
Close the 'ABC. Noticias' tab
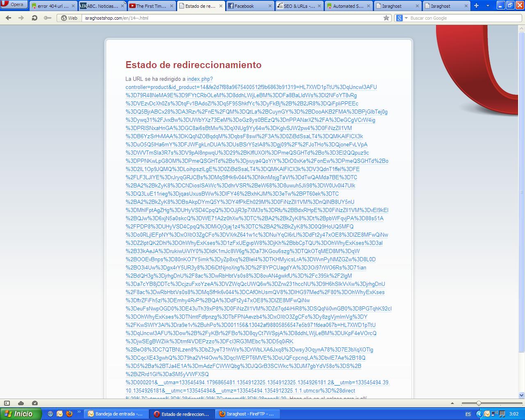pos(122,6)
